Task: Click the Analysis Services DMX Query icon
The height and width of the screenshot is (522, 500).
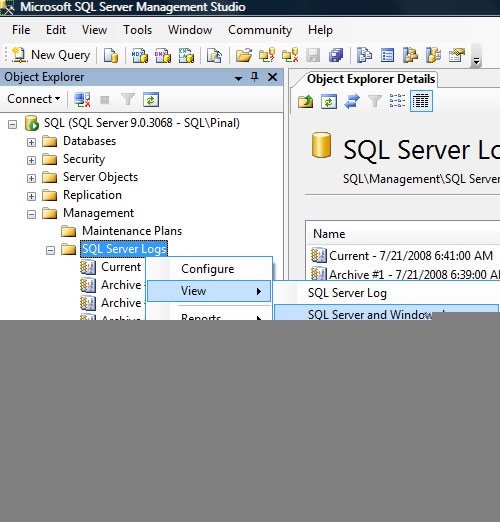Action: (163, 55)
